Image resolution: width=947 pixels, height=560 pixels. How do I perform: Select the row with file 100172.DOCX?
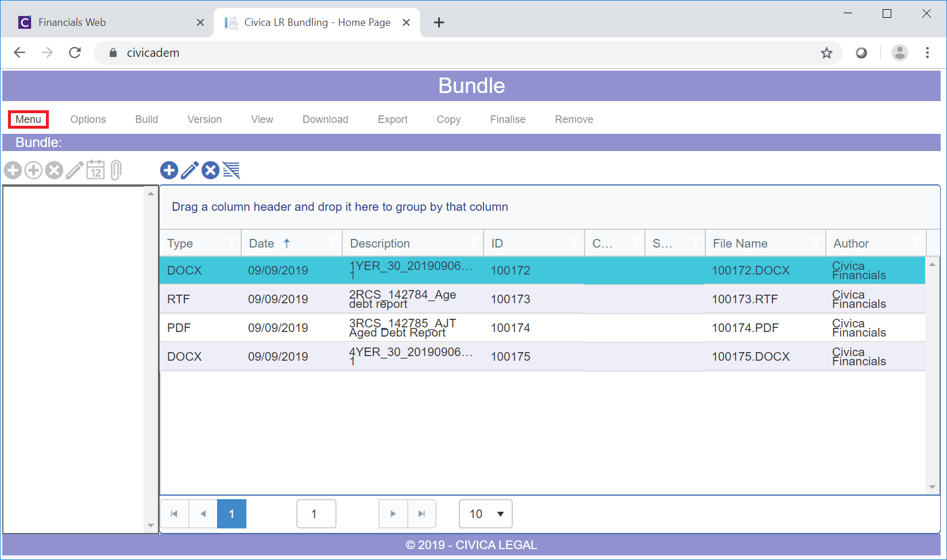coord(542,270)
